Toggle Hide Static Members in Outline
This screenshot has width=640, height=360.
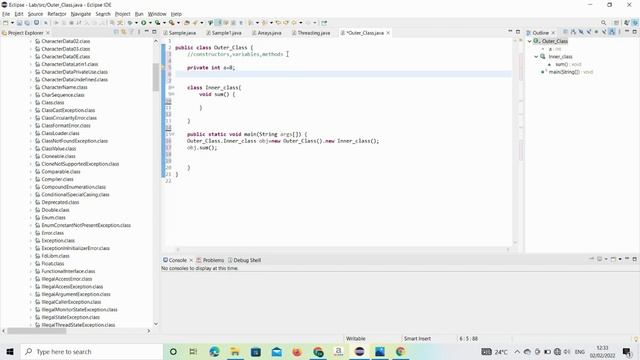tap(589, 32)
